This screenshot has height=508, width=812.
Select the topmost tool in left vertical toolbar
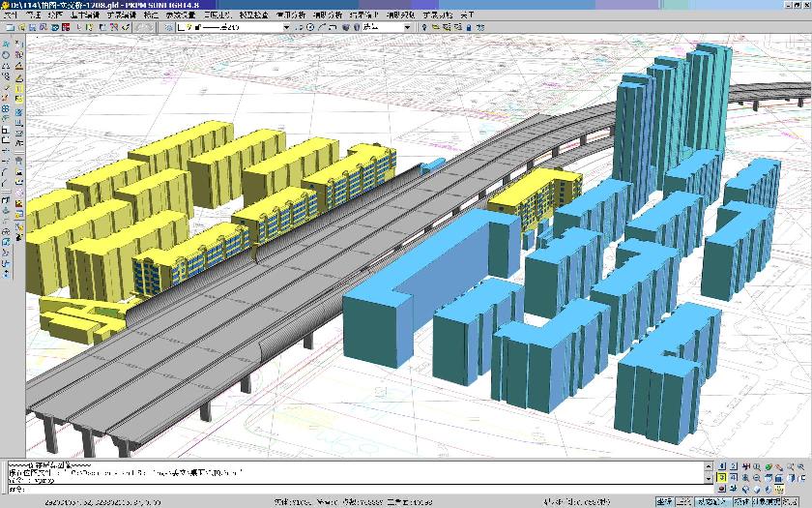pyautogui.click(x=7, y=44)
